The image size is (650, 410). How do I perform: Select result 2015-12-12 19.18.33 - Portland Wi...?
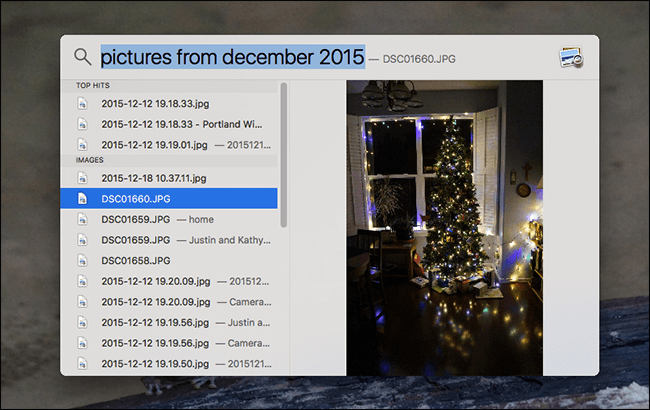point(169,124)
